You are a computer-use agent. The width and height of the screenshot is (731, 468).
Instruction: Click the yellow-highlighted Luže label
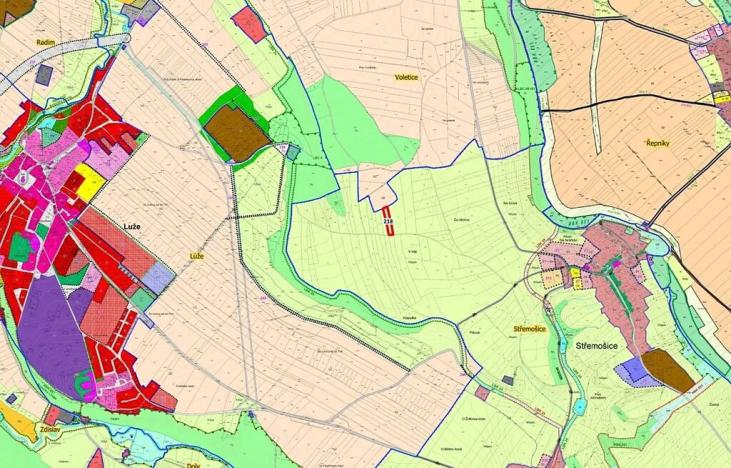pyautogui.click(x=196, y=257)
